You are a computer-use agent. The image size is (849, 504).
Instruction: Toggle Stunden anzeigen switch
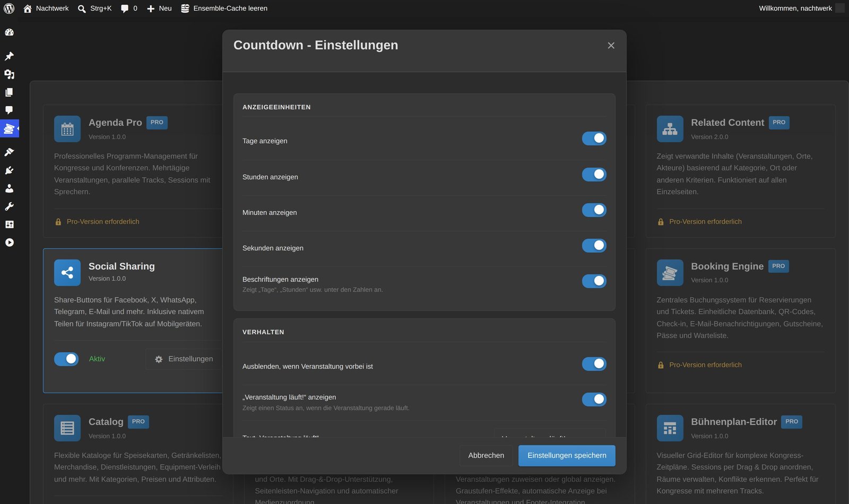(x=594, y=174)
